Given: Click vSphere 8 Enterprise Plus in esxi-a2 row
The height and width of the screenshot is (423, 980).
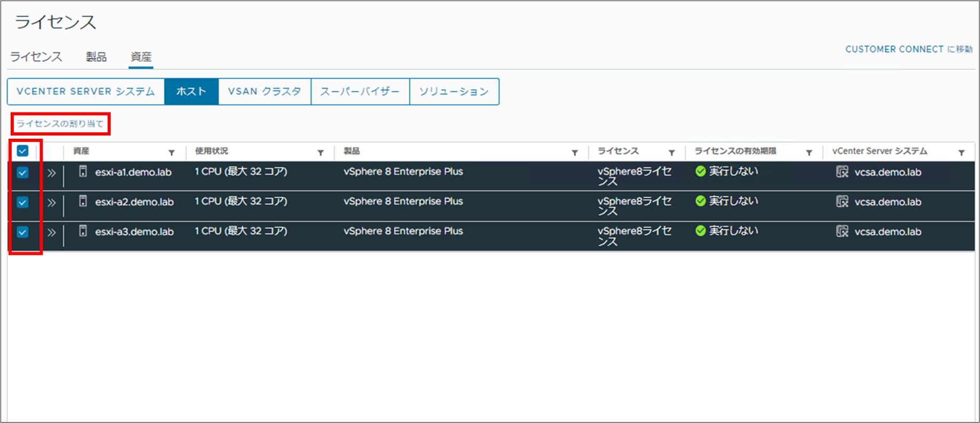Looking at the screenshot, I should tap(403, 202).
